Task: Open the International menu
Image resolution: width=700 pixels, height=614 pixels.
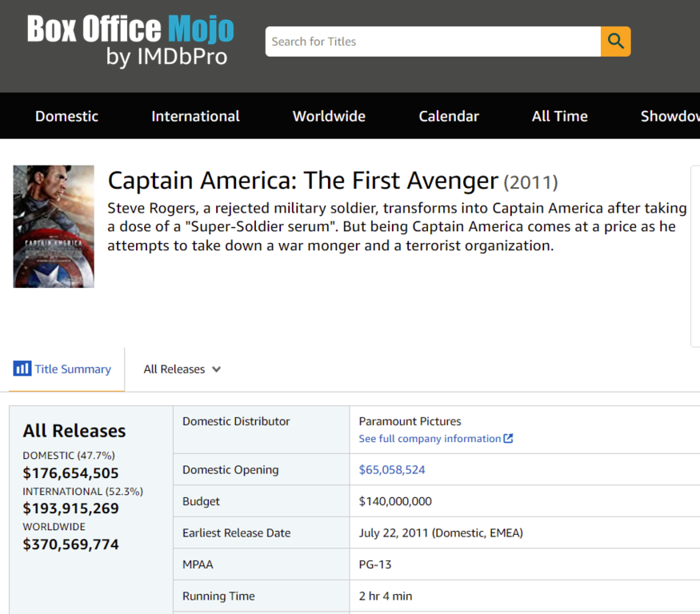Action: (195, 116)
